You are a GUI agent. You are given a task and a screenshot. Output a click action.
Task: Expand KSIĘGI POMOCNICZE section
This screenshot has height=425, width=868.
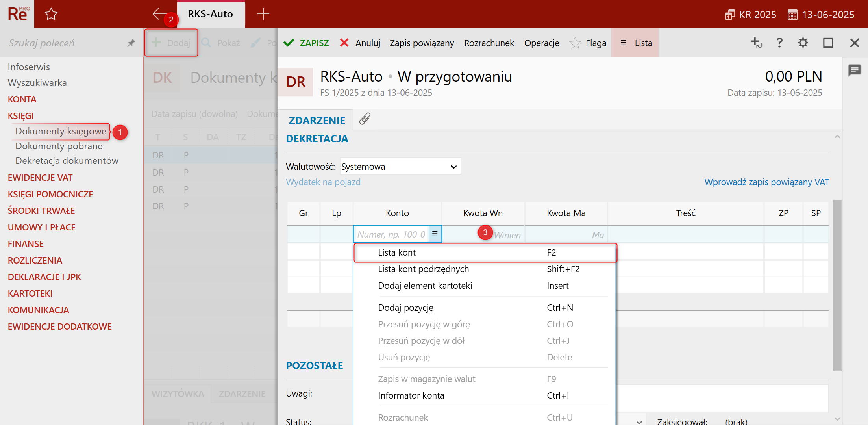(50, 194)
